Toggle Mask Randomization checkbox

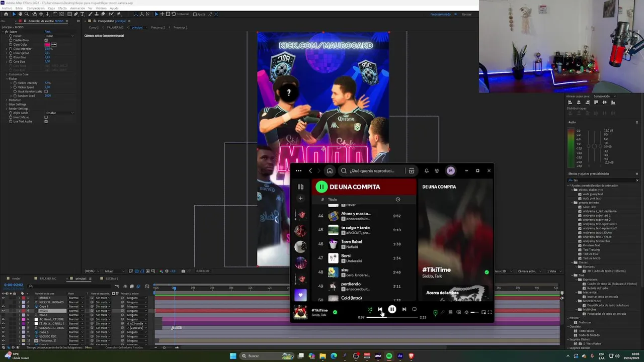point(46,92)
